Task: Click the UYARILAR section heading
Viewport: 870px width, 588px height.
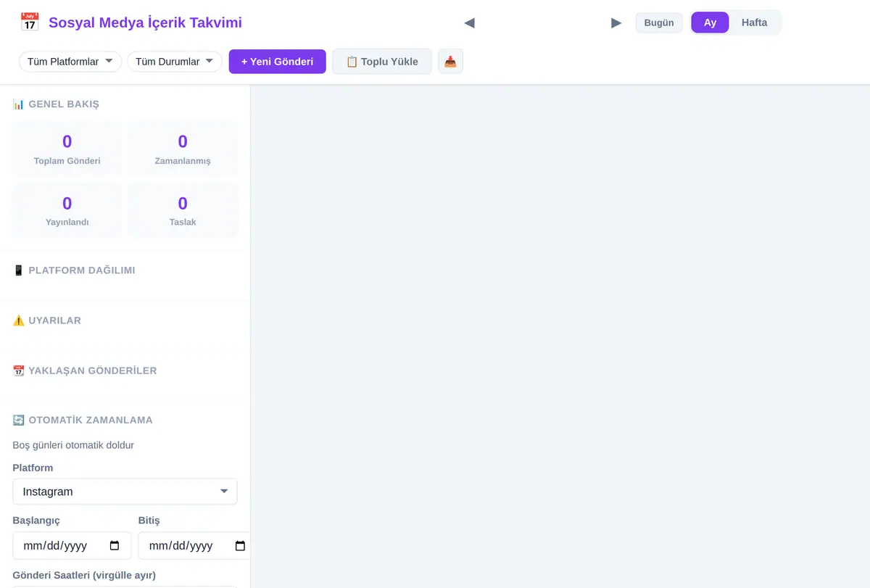Action: click(x=47, y=320)
